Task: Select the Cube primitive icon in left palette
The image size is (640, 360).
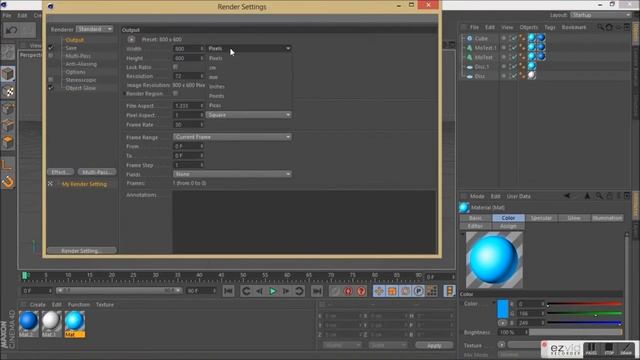Action: (8, 74)
